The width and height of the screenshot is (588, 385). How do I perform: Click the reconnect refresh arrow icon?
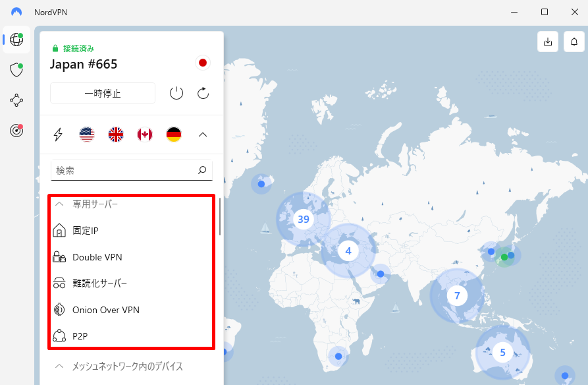pos(203,93)
